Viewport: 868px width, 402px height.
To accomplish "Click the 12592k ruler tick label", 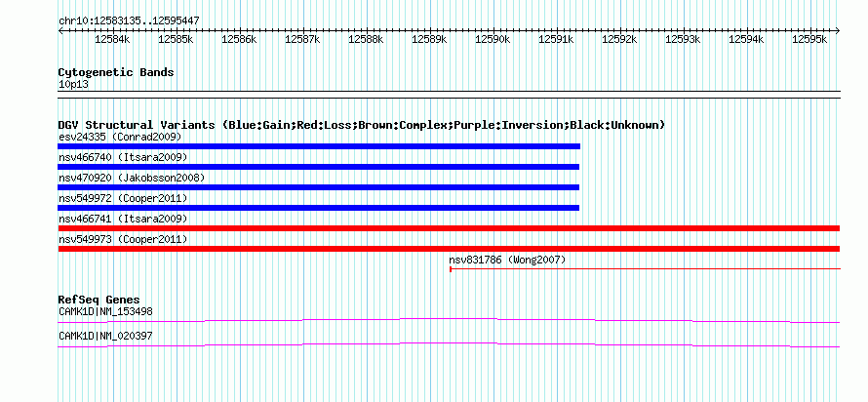I will click(x=619, y=39).
